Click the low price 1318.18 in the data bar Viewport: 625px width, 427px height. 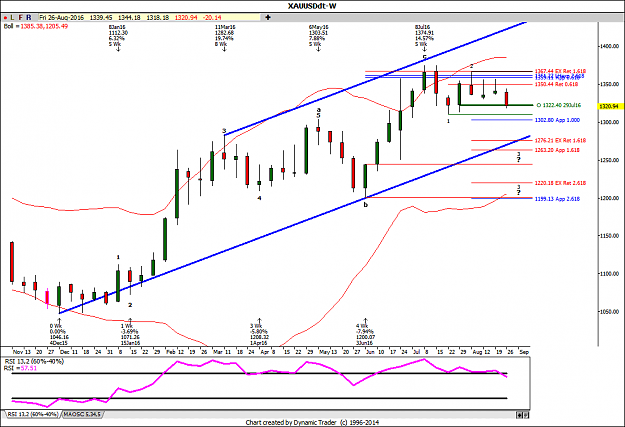click(158, 18)
